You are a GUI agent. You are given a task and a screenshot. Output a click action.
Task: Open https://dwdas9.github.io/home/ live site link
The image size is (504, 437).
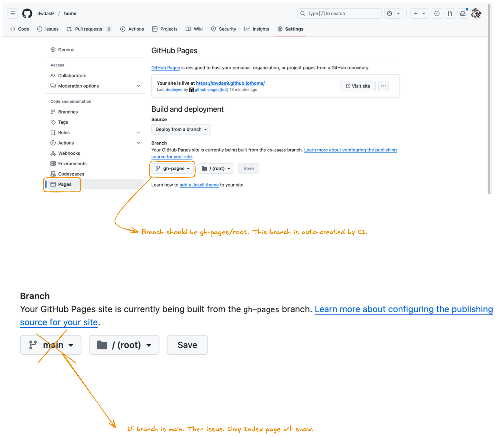point(230,83)
